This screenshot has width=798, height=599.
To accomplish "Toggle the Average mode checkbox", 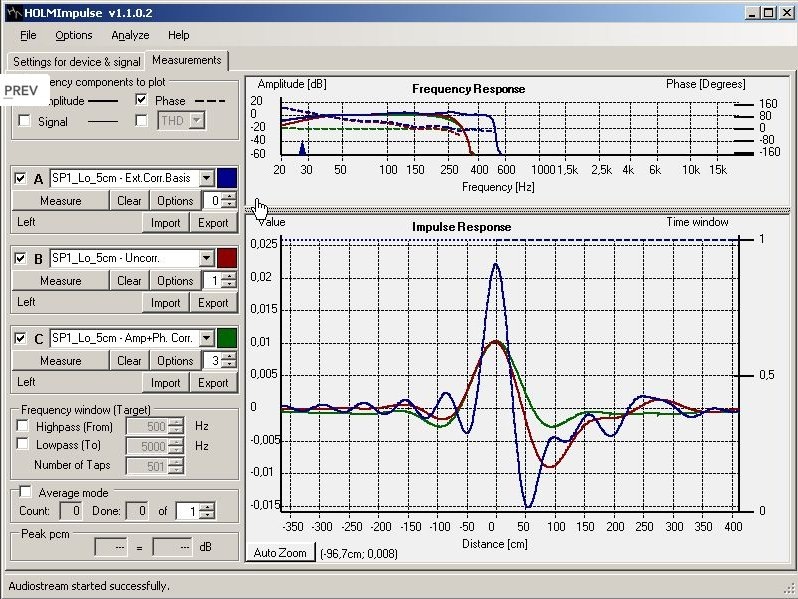I will 25,492.
